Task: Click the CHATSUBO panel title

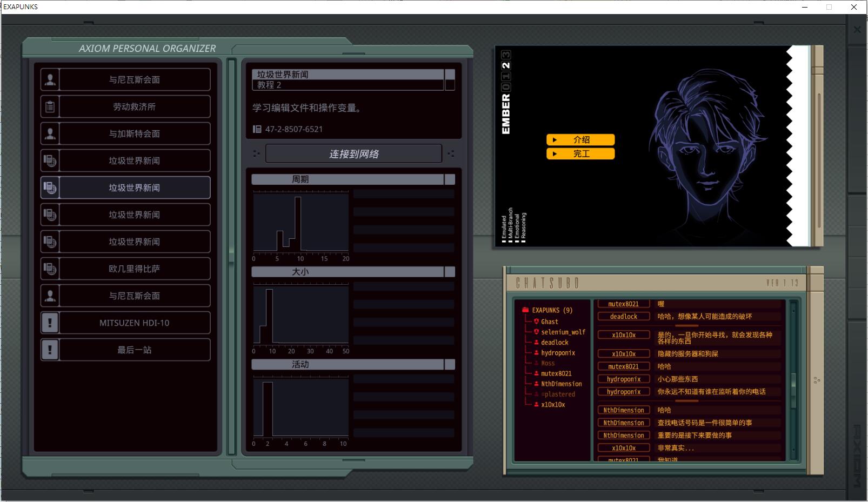Action: 547,283
